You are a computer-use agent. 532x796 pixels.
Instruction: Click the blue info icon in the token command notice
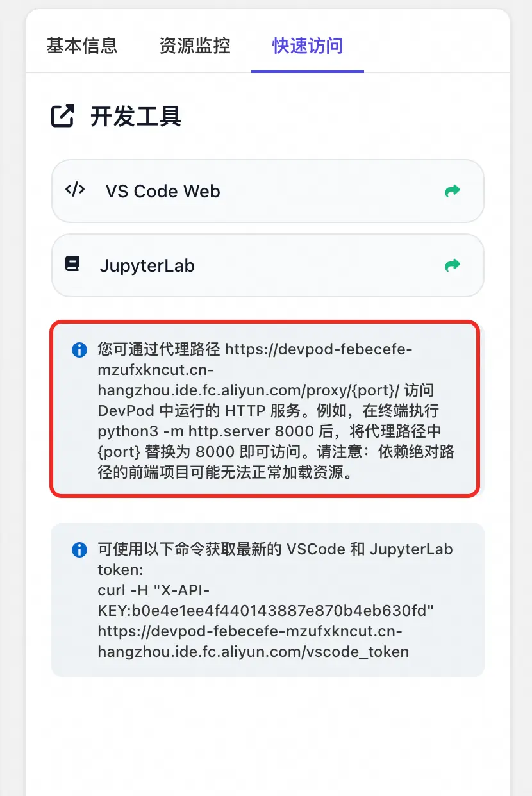point(79,550)
